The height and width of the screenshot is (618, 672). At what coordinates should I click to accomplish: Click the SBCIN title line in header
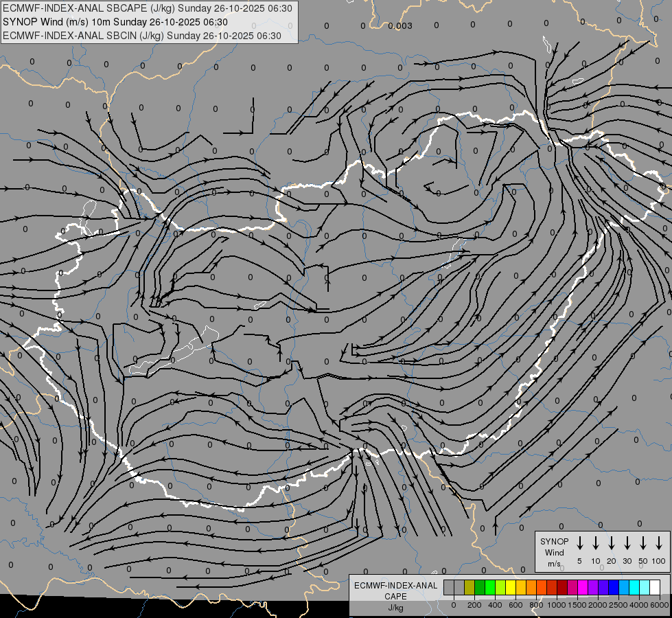click(x=142, y=36)
